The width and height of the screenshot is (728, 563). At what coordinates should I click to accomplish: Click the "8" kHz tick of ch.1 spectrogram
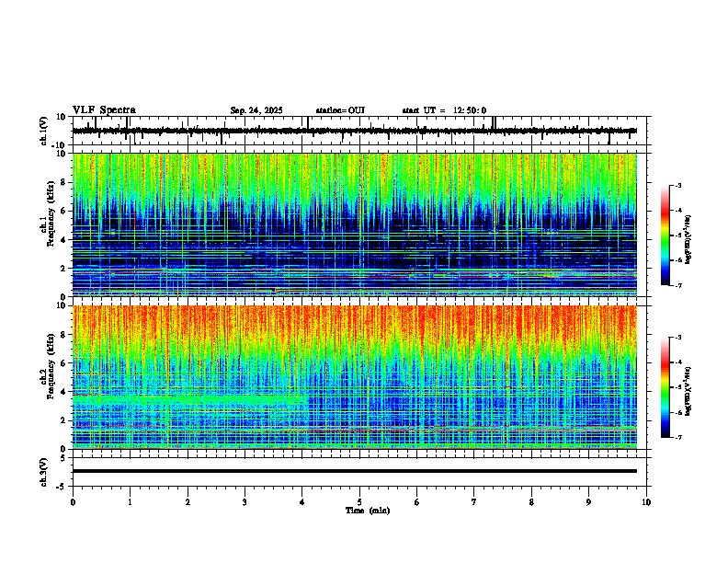[x=64, y=182]
